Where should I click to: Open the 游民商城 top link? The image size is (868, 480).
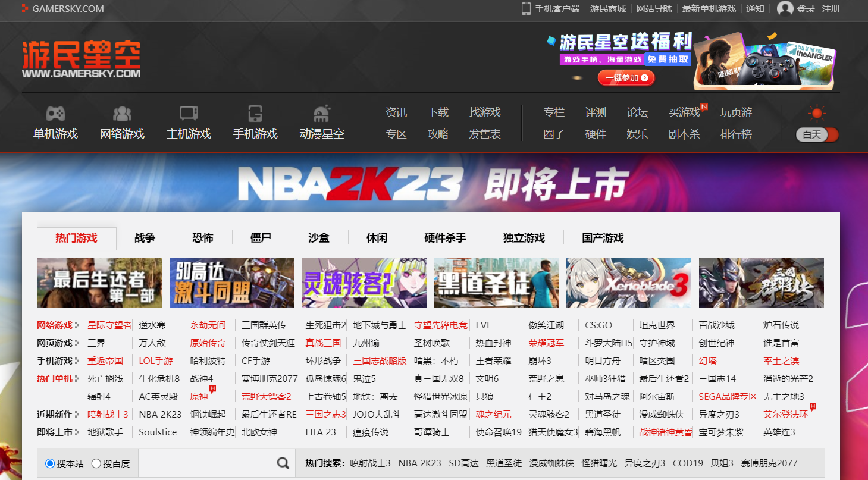[x=608, y=9]
